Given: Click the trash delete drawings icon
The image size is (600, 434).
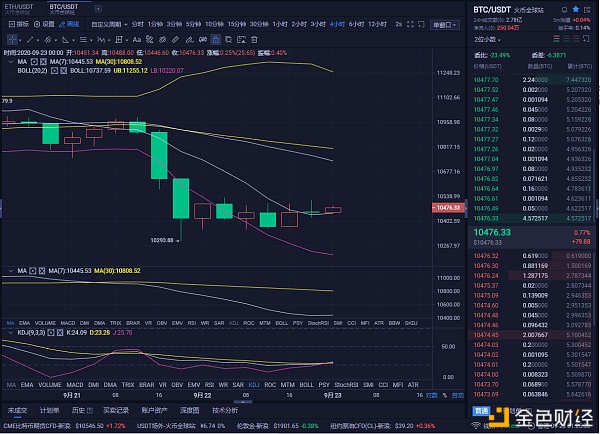Looking at the screenshot, I should click(254, 39).
